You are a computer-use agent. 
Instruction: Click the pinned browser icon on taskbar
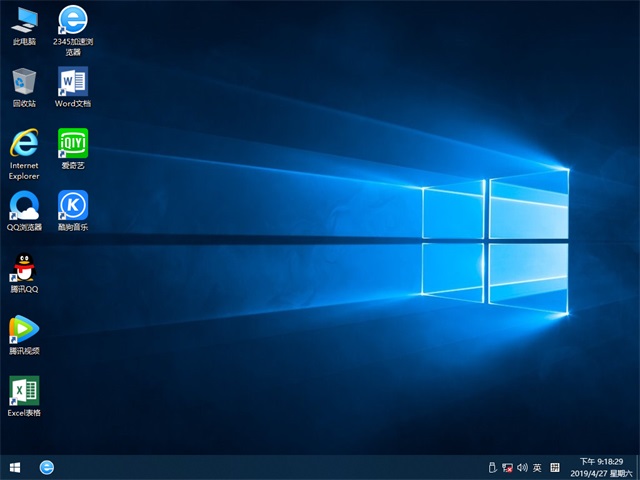tap(47, 467)
